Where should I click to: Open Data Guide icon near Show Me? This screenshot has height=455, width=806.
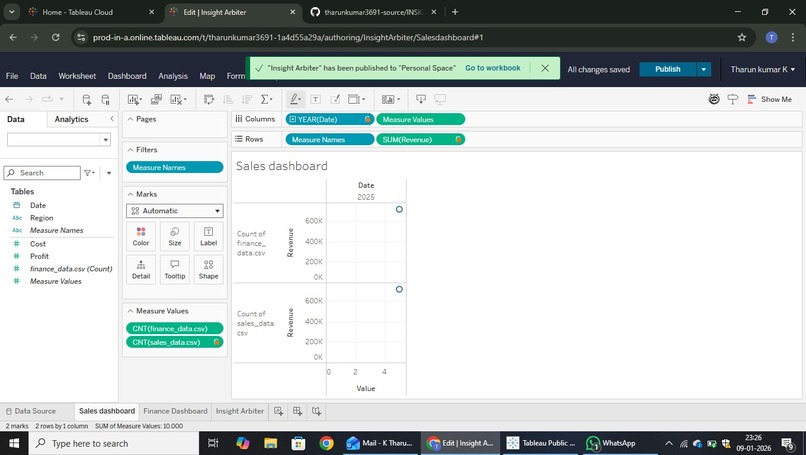714,99
